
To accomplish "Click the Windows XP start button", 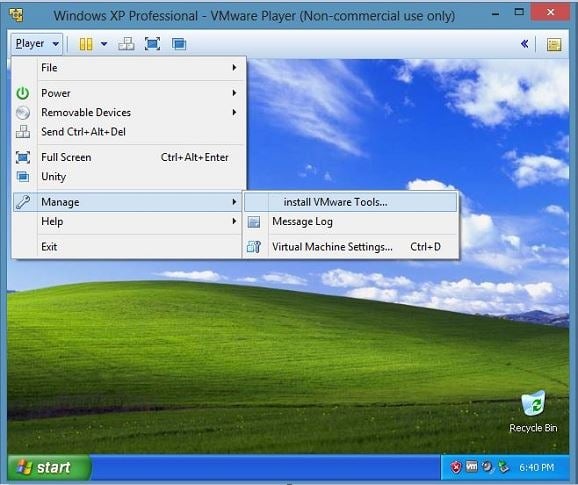I will 49,467.
